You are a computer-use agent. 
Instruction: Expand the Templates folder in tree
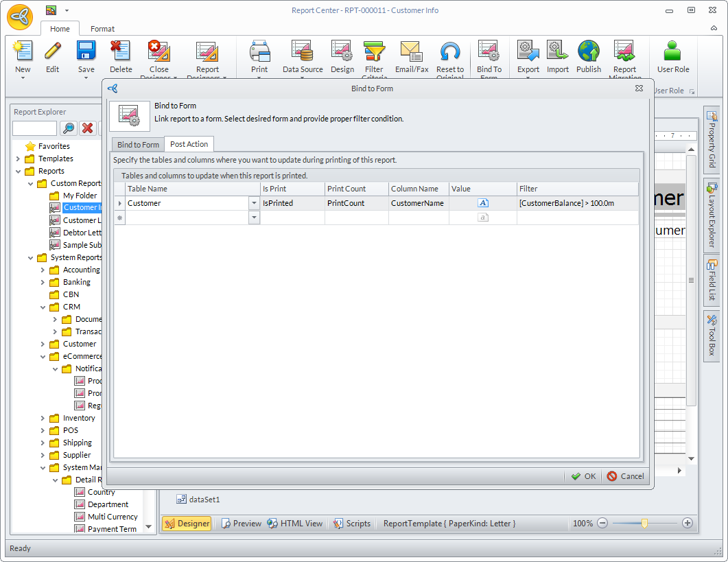(x=18, y=159)
